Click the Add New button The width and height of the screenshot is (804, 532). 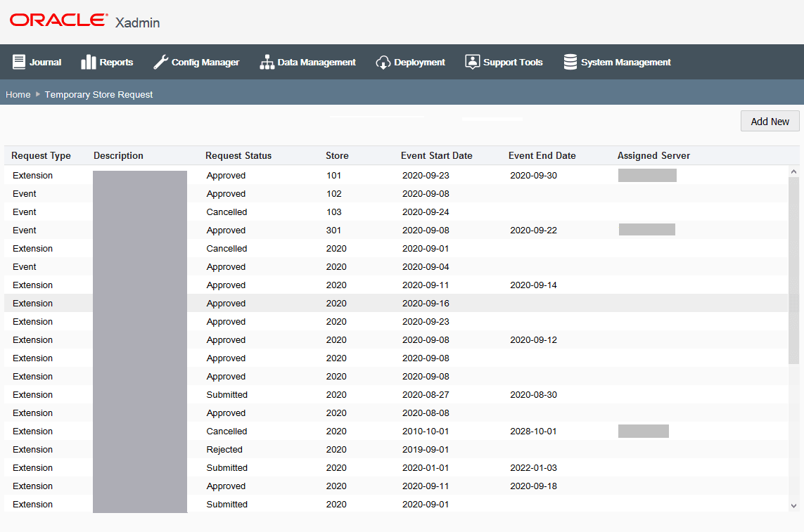[x=770, y=122]
